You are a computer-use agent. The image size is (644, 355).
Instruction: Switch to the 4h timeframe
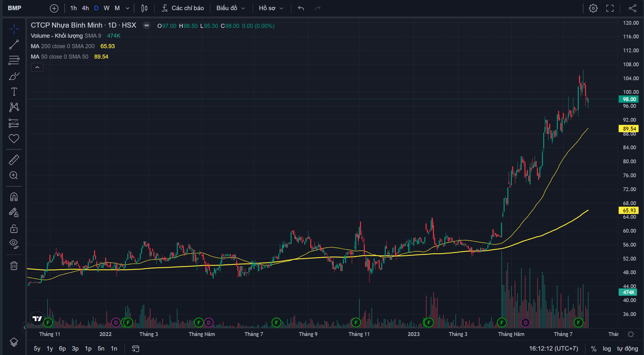pos(85,8)
